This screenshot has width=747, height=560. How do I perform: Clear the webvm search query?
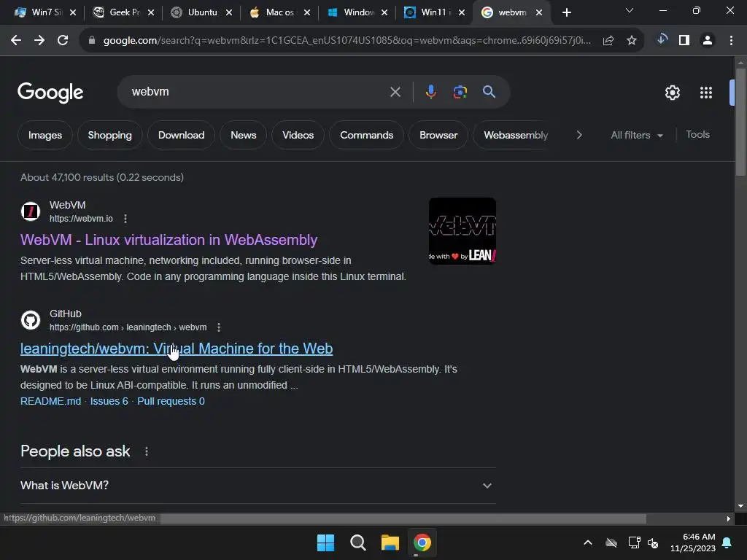395,92
